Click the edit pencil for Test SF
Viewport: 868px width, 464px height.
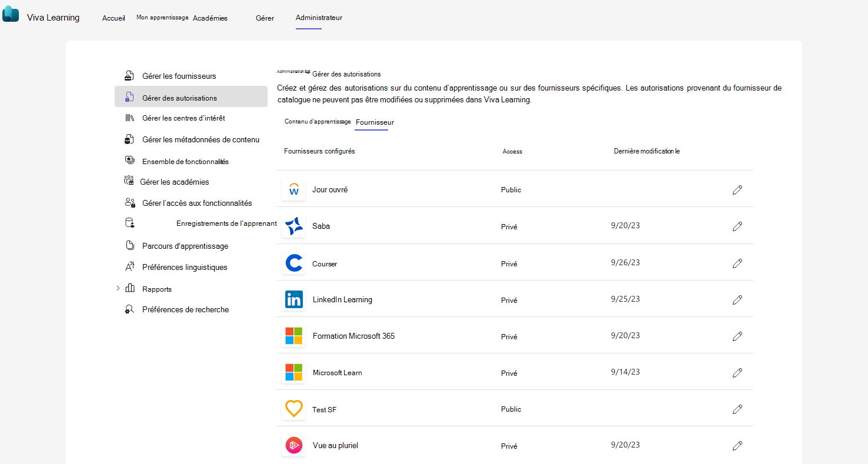tap(737, 409)
